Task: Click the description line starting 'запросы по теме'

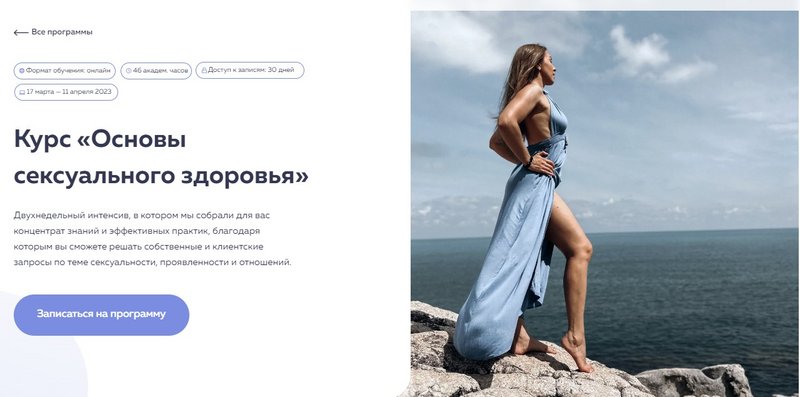Action: pos(153,263)
